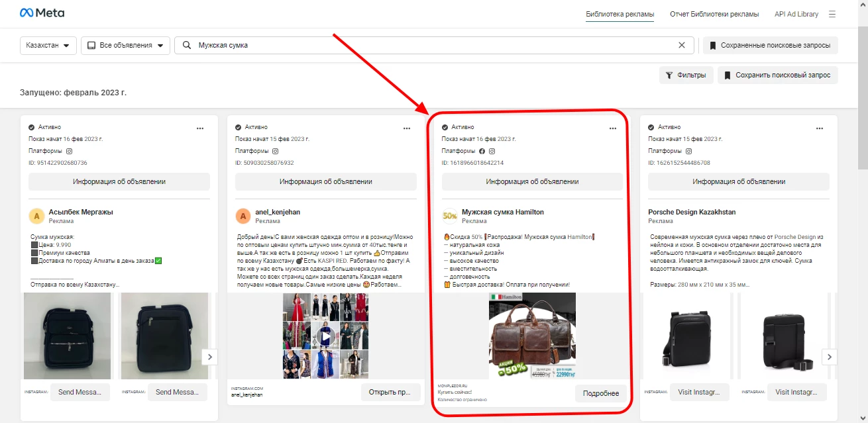Click Instagram platform icon in Porsche Design ad
This screenshot has height=423, width=868.
688,151
